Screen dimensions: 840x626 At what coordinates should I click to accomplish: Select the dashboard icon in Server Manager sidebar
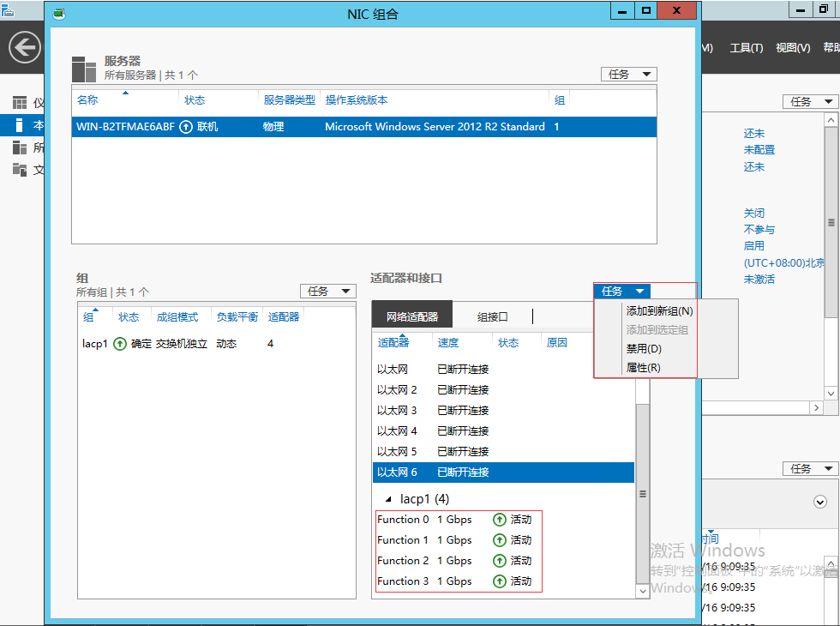(x=20, y=102)
